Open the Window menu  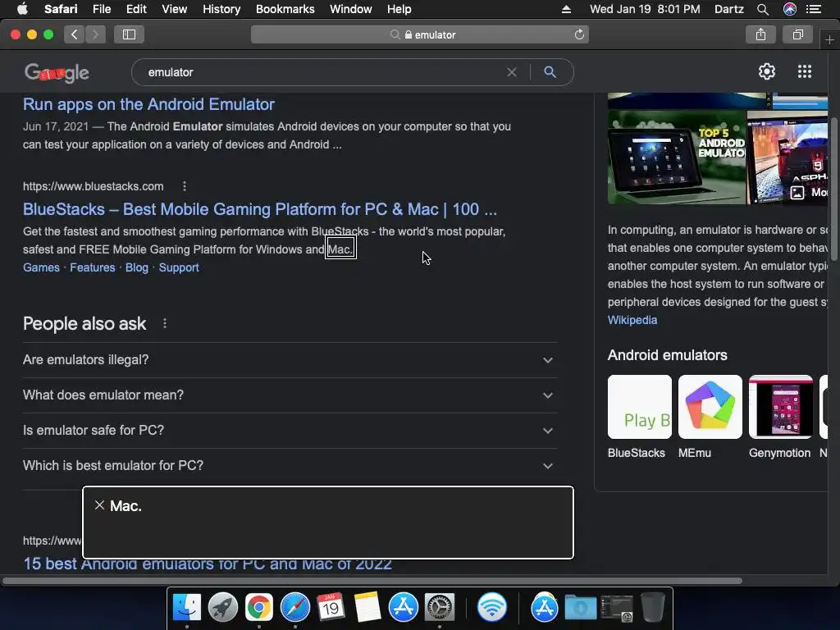350,9
